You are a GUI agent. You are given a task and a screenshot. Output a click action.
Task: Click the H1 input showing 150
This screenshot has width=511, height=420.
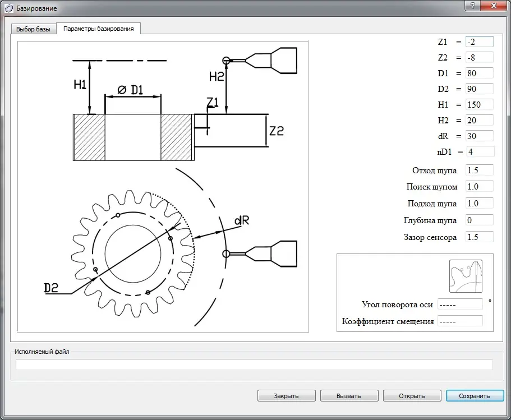click(x=479, y=104)
